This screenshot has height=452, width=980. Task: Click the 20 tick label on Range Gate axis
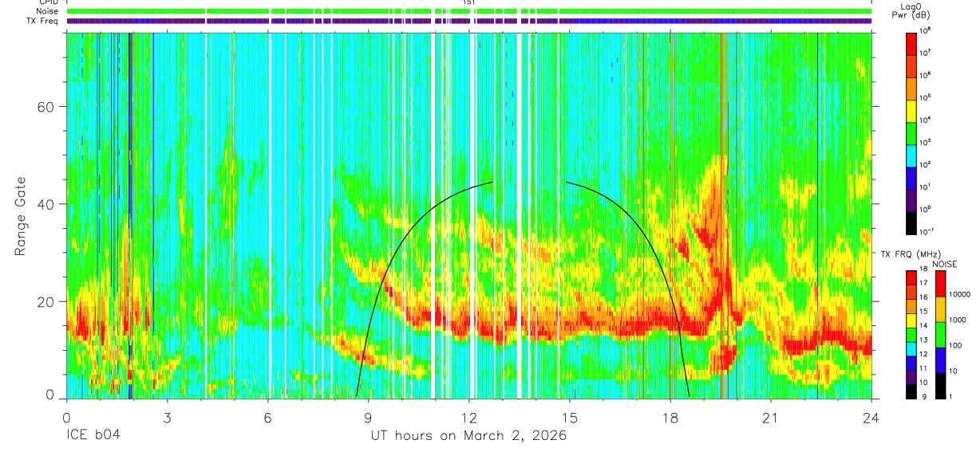tap(45, 301)
